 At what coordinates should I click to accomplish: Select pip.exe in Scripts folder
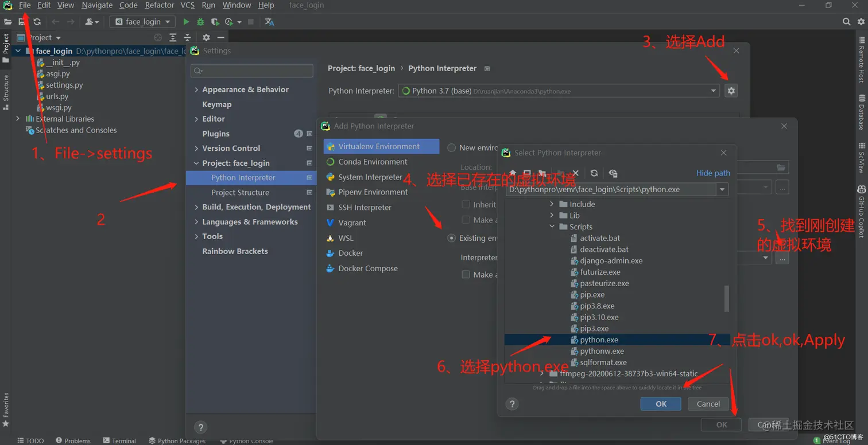coord(592,295)
